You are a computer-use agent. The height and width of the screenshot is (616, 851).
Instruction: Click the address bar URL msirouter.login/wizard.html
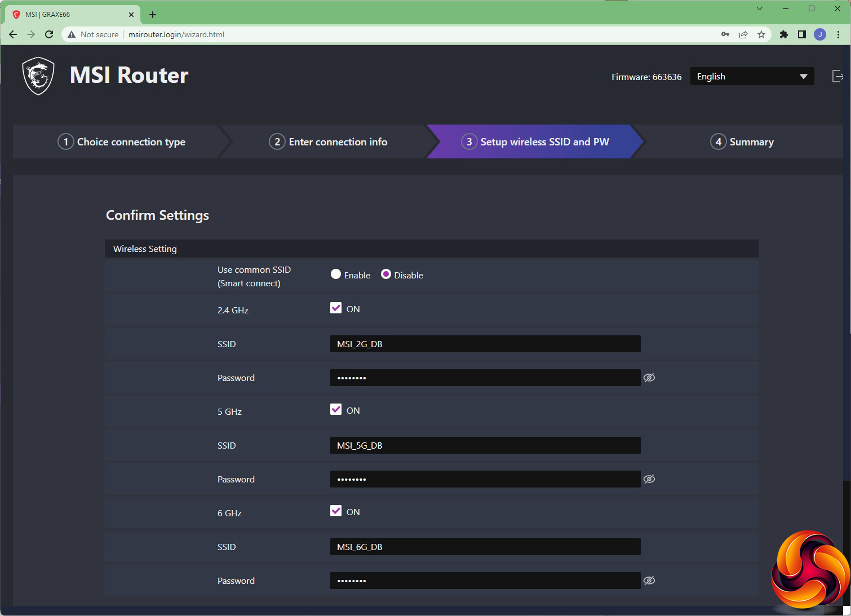[x=176, y=34]
